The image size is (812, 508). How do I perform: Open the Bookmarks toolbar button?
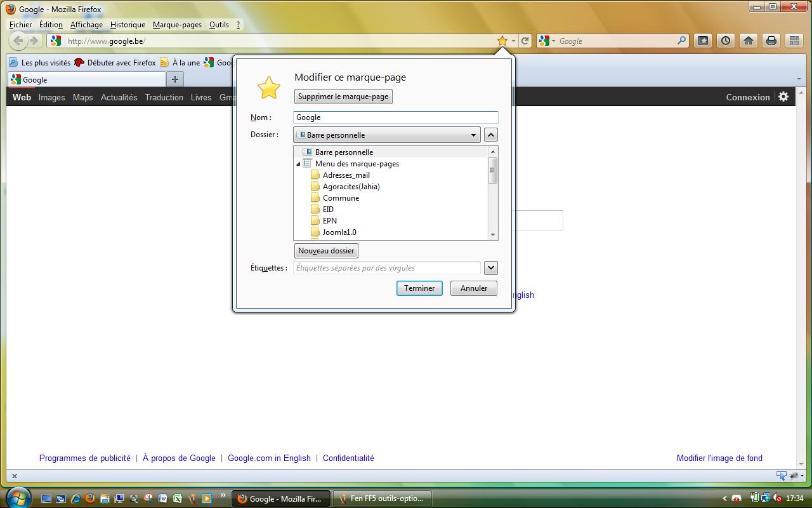(x=703, y=41)
